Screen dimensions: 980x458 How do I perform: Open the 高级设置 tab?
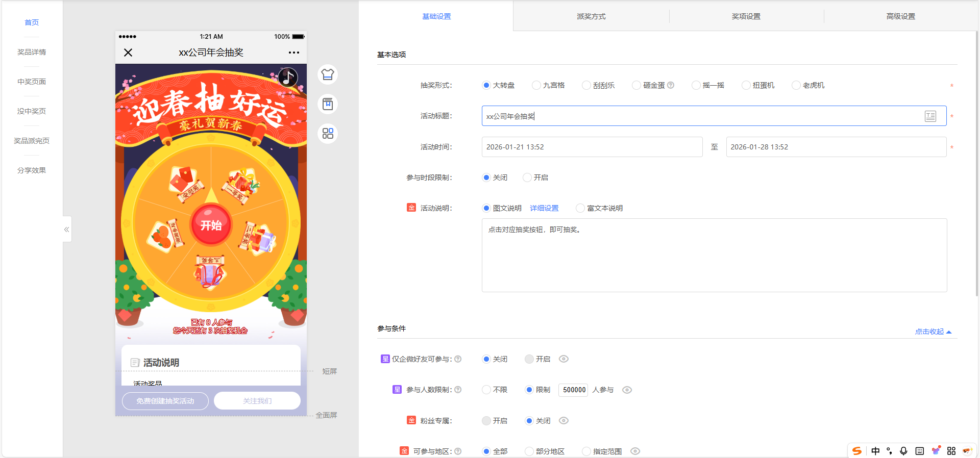click(901, 16)
